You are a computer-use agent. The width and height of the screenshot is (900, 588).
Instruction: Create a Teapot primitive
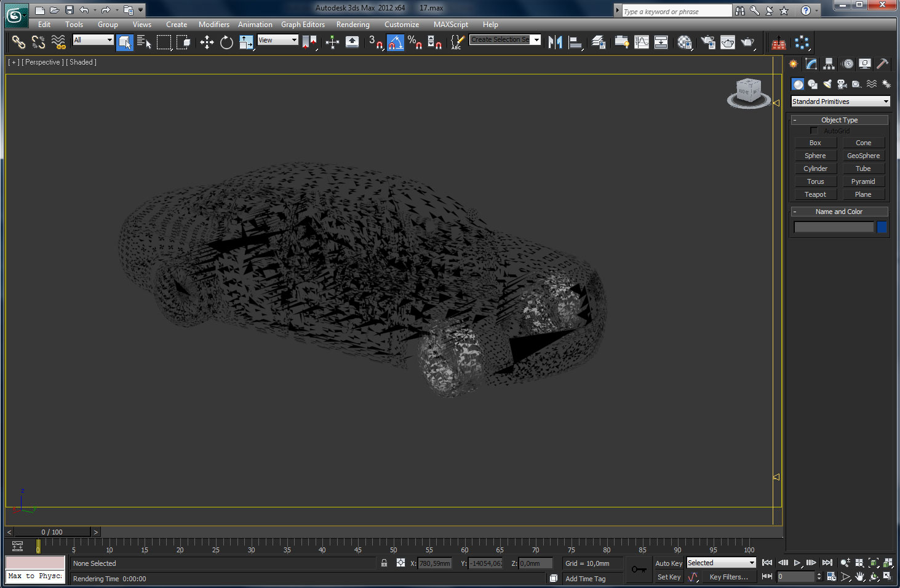tap(815, 194)
